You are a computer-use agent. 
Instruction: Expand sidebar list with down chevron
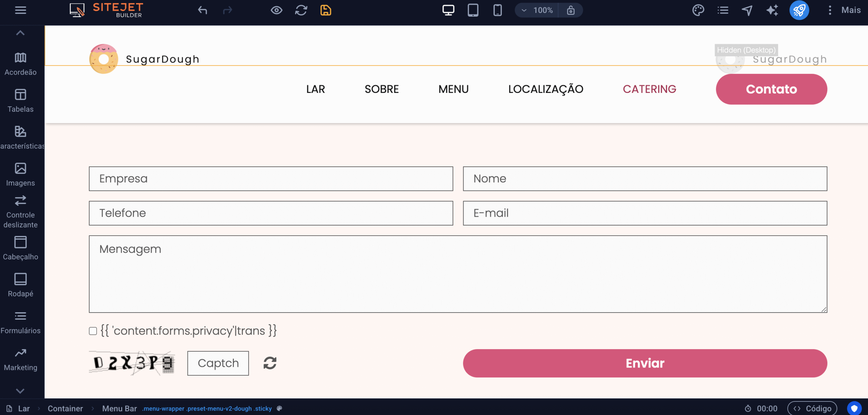pos(20,391)
